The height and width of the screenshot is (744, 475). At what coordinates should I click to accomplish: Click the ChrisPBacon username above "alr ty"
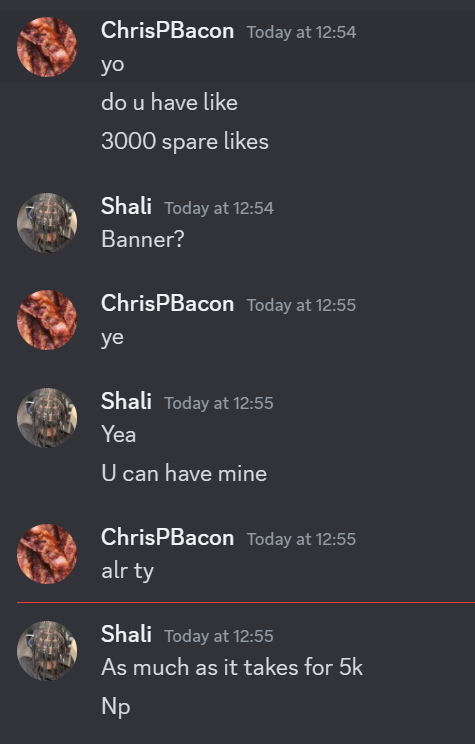pyautogui.click(x=167, y=538)
